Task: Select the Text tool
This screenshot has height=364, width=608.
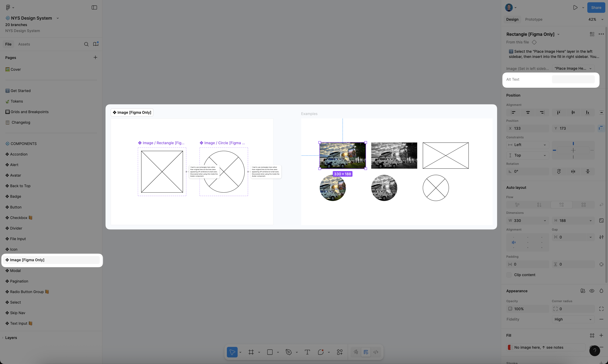Action: coord(307,352)
